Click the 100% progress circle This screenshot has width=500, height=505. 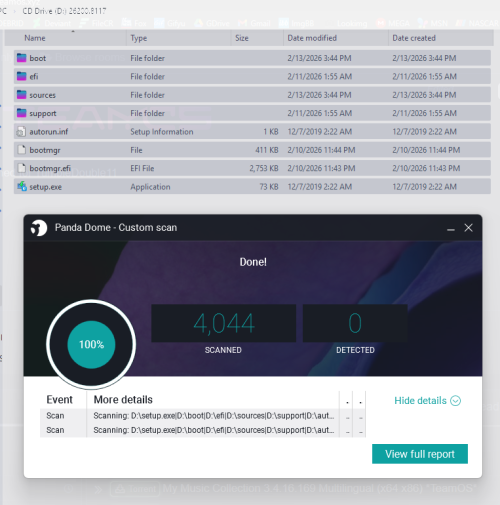coord(91,344)
